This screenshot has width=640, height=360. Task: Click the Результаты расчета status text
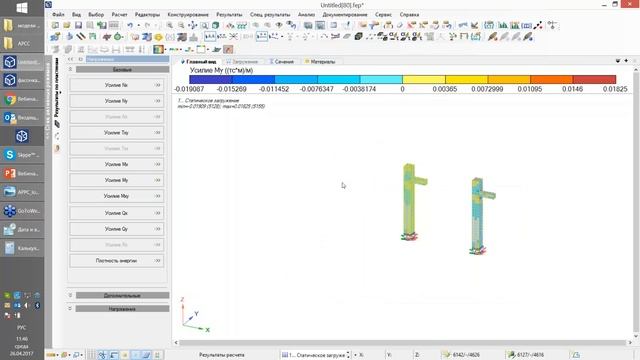coord(222,355)
